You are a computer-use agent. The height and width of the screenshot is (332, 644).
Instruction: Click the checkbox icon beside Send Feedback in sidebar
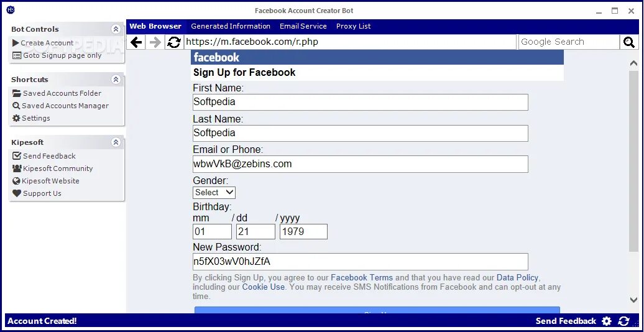[x=16, y=155]
